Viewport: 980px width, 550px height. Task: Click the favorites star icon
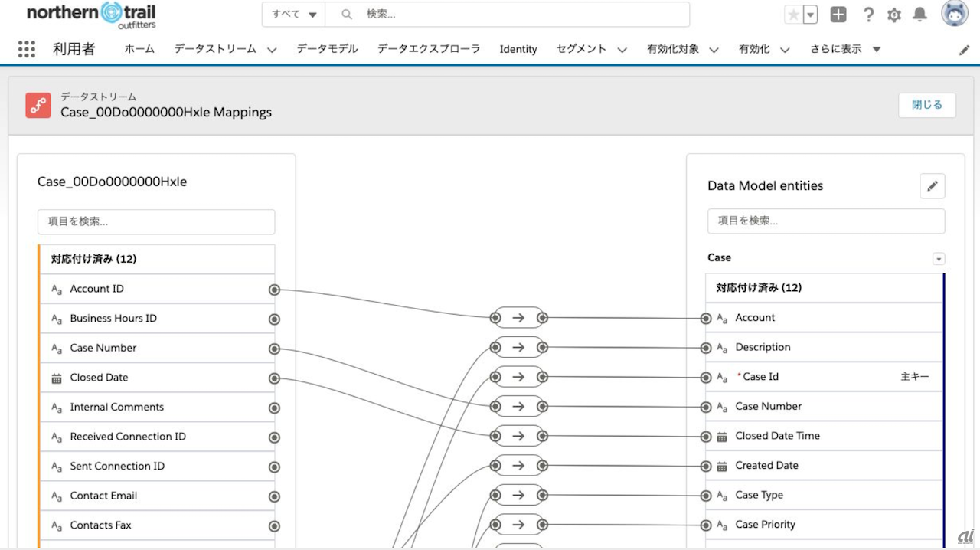[794, 15]
